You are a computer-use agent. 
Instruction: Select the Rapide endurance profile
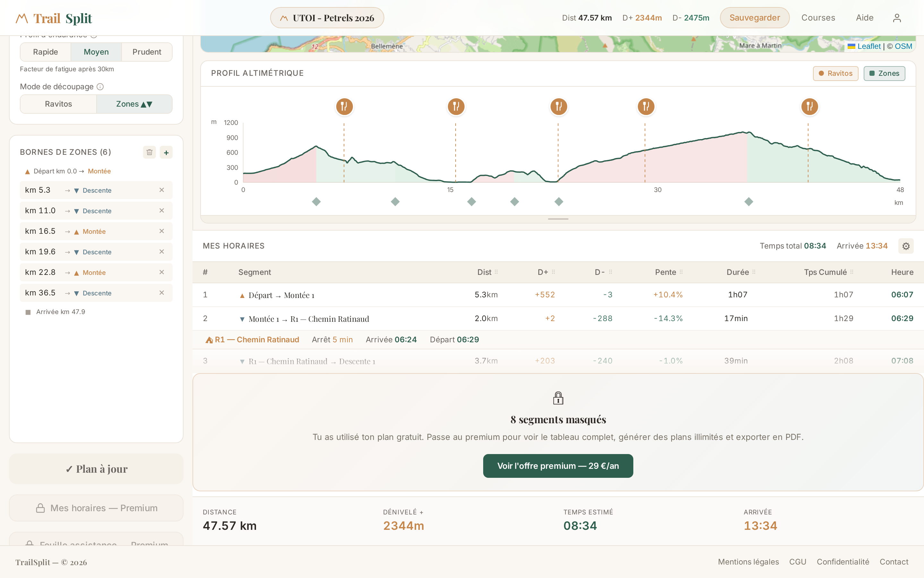click(46, 52)
